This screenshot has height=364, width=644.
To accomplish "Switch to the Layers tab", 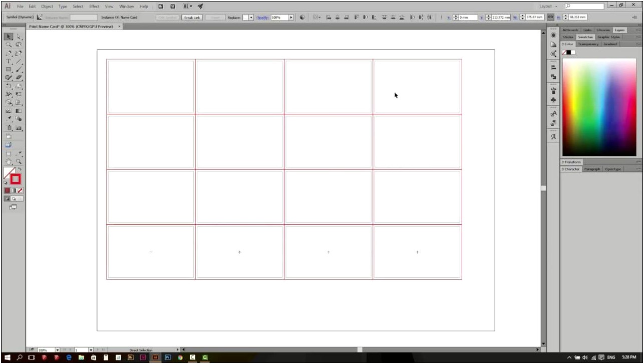I will click(x=620, y=30).
